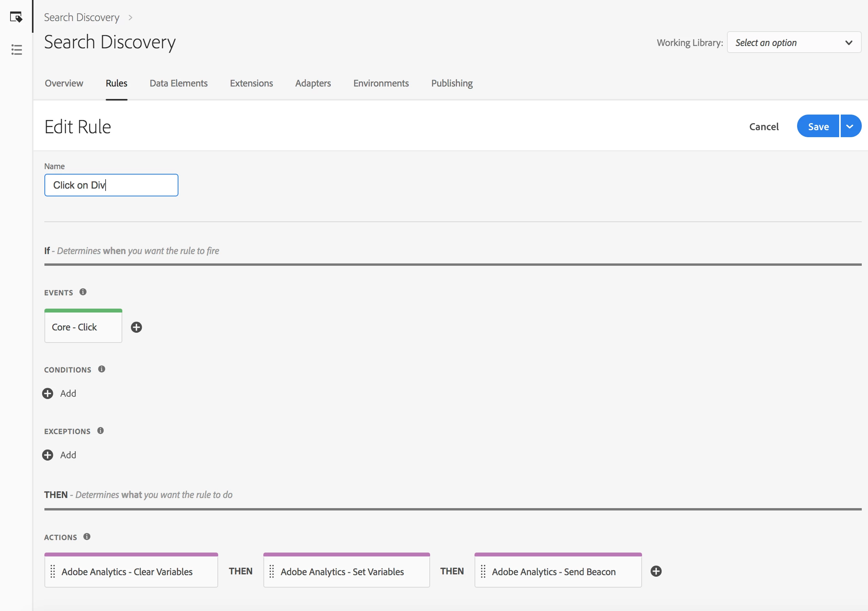Open the Extensions tab
This screenshot has height=611, width=868.
click(x=251, y=83)
